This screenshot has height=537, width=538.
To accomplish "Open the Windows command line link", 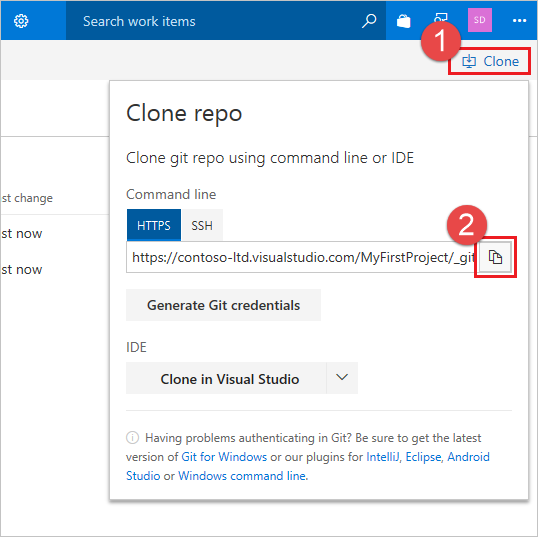I will [242, 476].
